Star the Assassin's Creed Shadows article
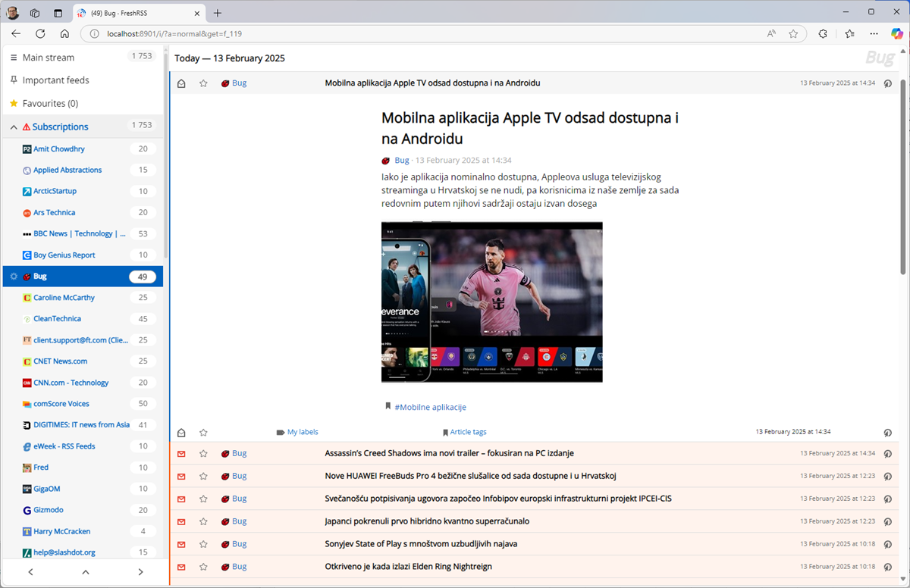910x588 pixels. coord(203,453)
